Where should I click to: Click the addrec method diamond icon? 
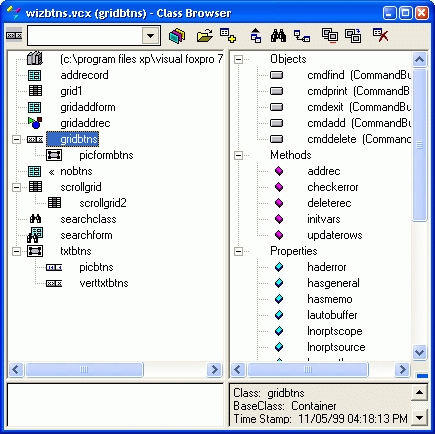(279, 171)
